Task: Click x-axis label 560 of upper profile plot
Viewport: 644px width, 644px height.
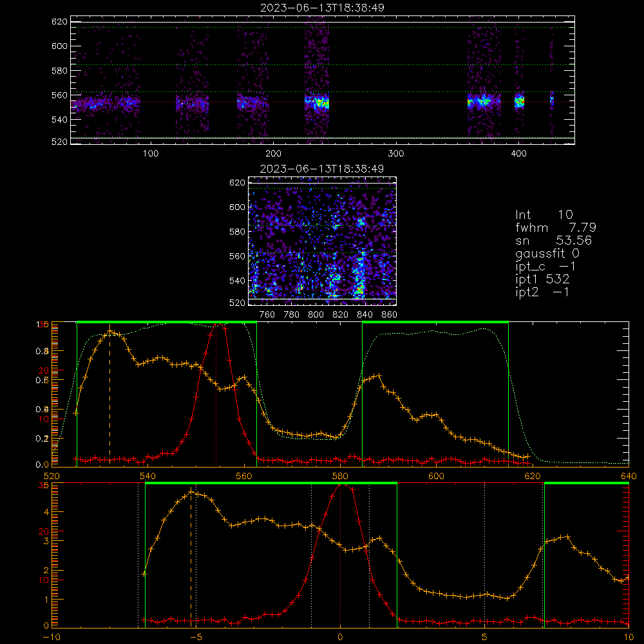Action: click(244, 477)
